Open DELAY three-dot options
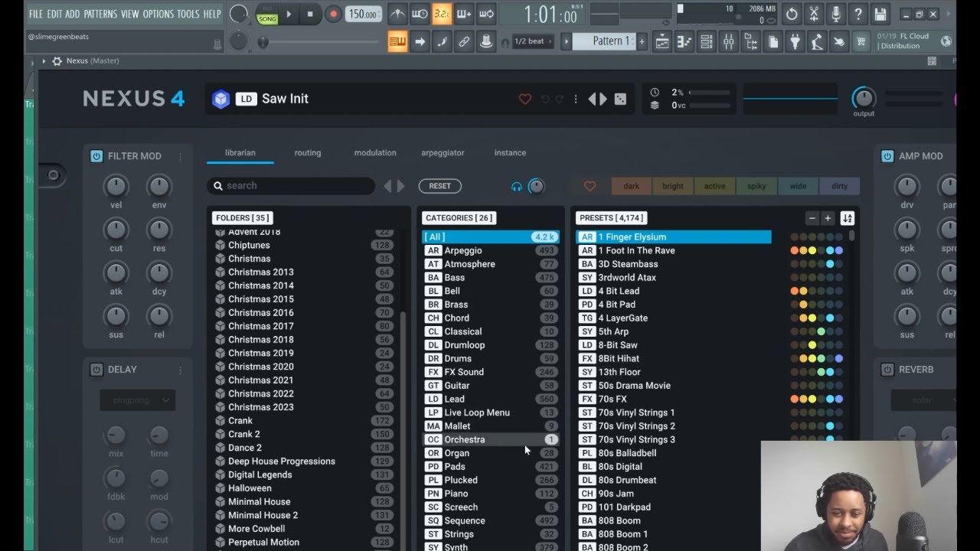This screenshot has width=980, height=551. pos(181,370)
